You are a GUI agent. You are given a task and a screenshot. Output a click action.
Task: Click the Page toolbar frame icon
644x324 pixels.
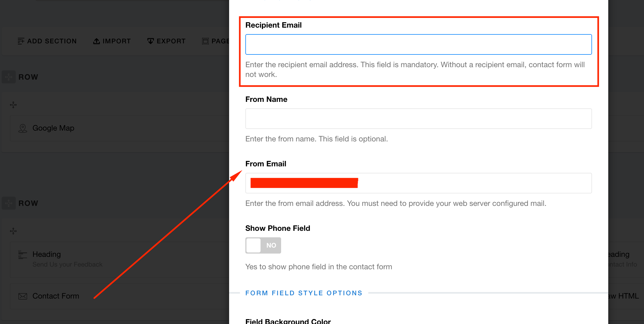[x=205, y=41]
